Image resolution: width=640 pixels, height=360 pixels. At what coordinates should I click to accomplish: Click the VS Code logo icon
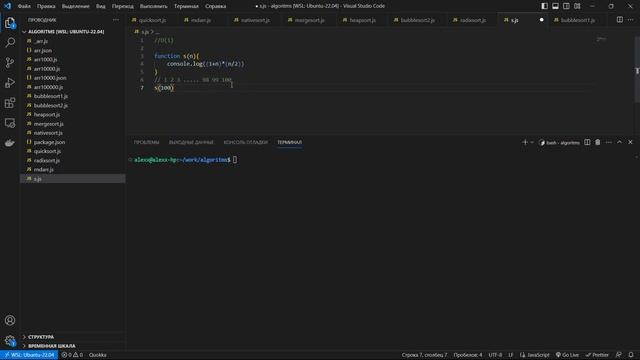(x=7, y=6)
